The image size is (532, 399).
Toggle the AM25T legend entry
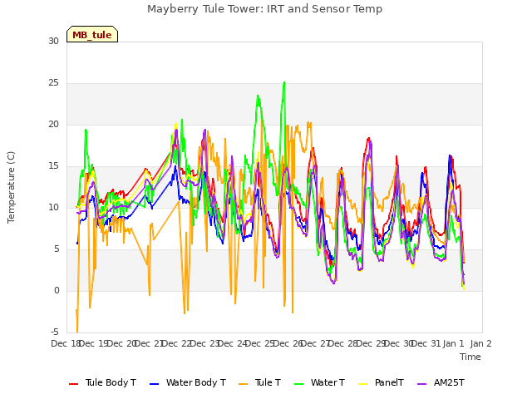441,382
